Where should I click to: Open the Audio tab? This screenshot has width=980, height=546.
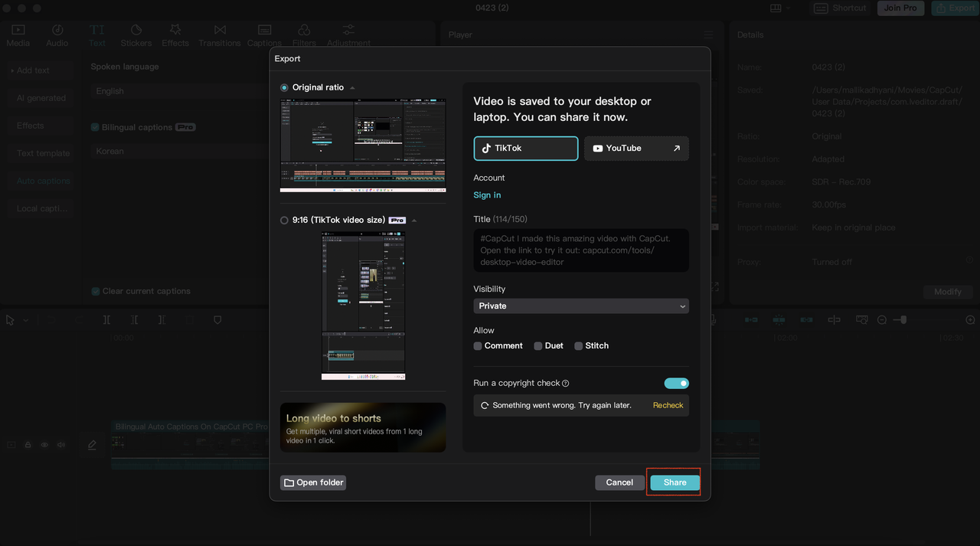(x=57, y=35)
